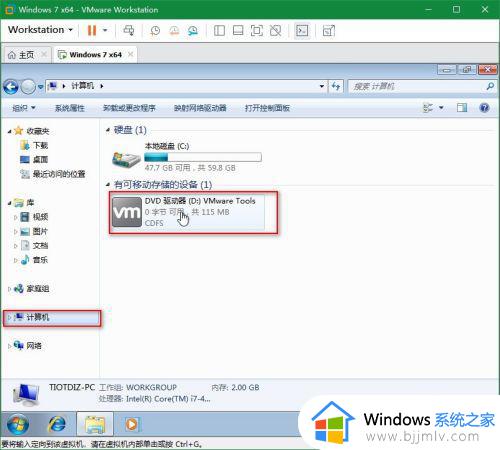Toggle the preview pane icon
Image resolution: width=500 pixels, height=450 pixels.
462,108
